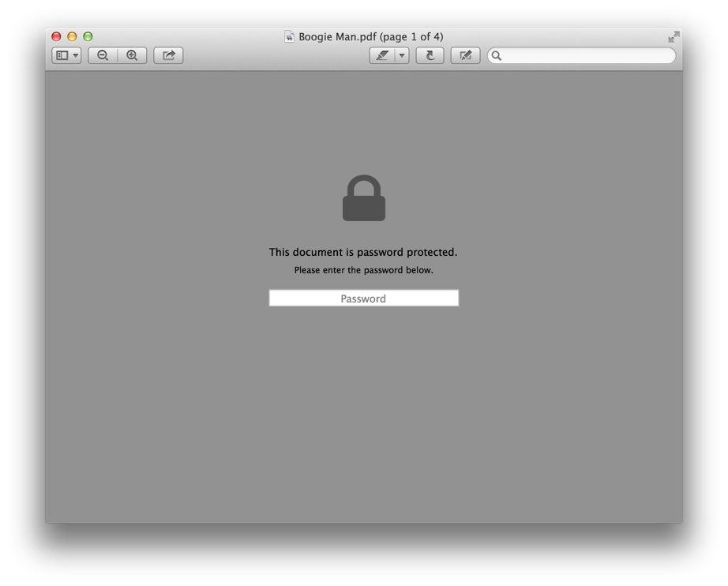
Task: Expand the highlight tool dropdown arrow
Action: (x=402, y=56)
